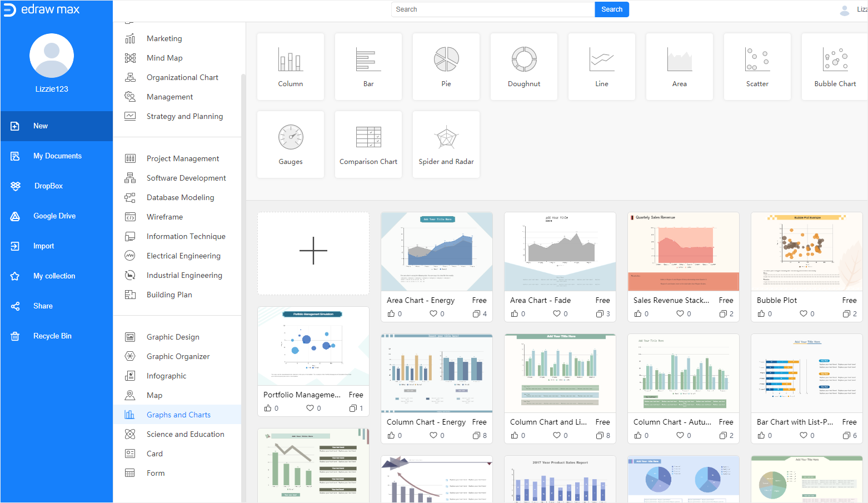Open the Mind Map category

point(164,58)
